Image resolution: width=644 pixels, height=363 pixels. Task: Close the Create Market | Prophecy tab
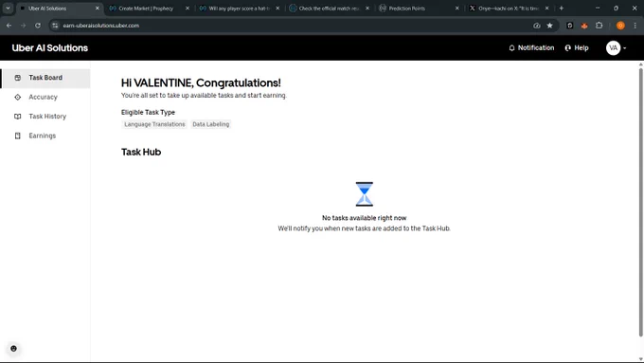pyautogui.click(x=188, y=9)
